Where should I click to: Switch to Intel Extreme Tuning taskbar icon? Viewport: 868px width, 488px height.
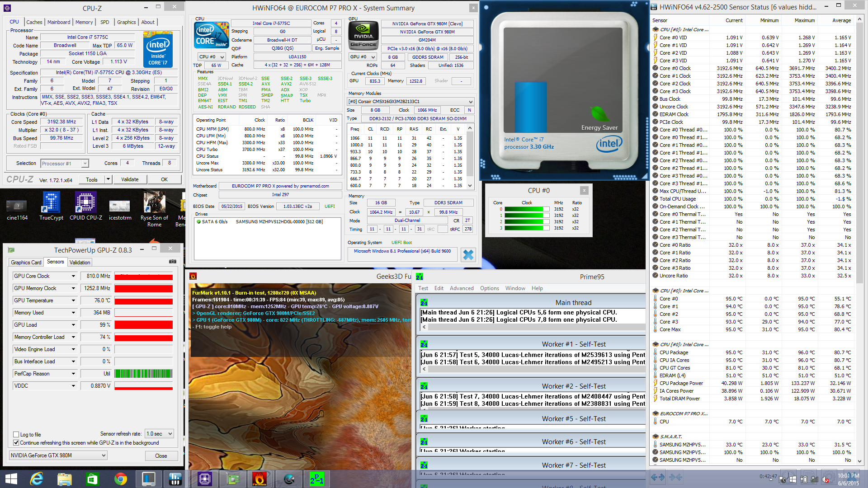pos(148,479)
